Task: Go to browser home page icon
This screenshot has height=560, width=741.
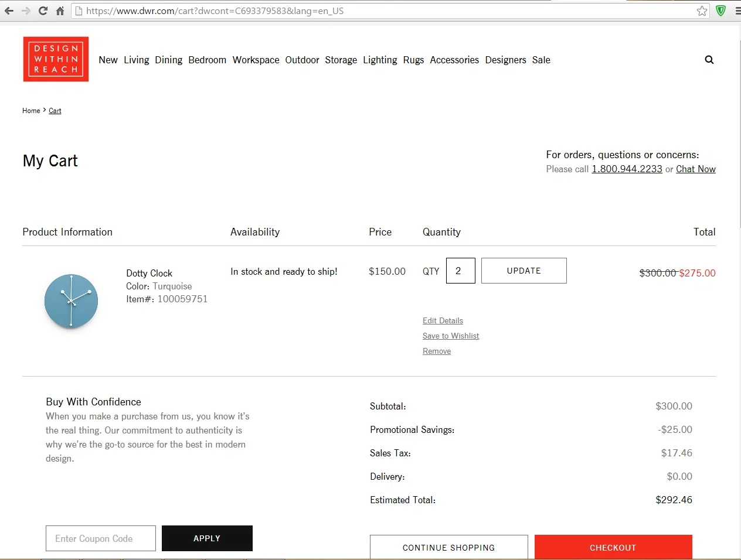Action: click(x=60, y=11)
